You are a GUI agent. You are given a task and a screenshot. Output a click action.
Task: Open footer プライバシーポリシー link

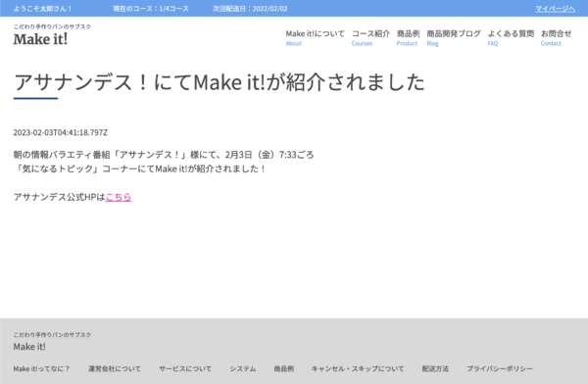[x=500, y=368]
